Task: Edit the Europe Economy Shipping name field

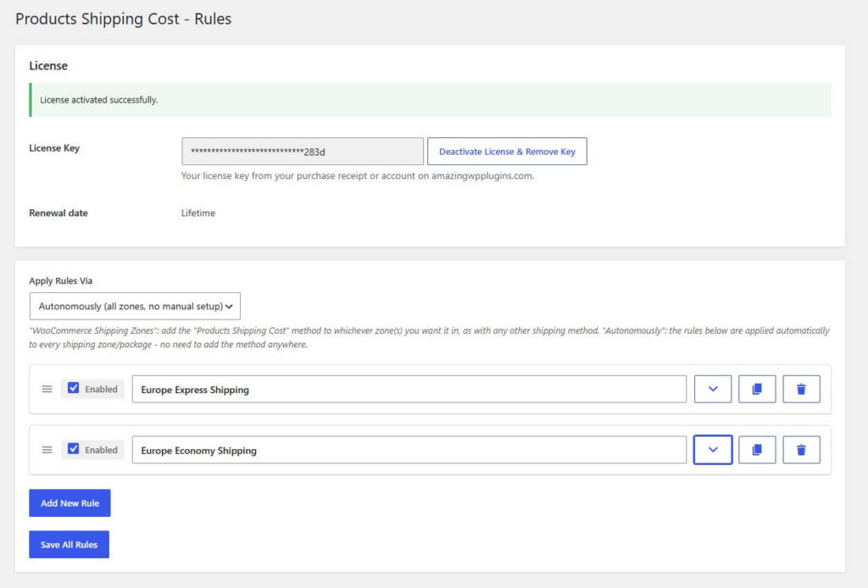Action: coord(409,450)
